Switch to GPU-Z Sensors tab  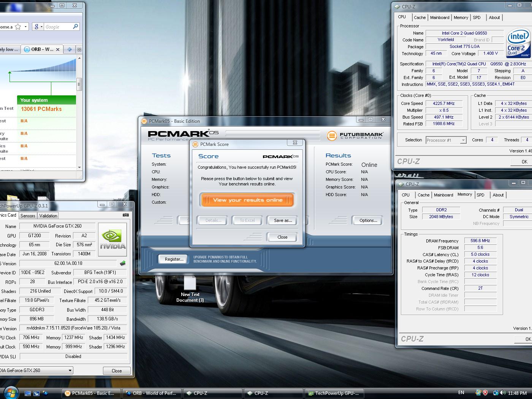tap(28, 215)
